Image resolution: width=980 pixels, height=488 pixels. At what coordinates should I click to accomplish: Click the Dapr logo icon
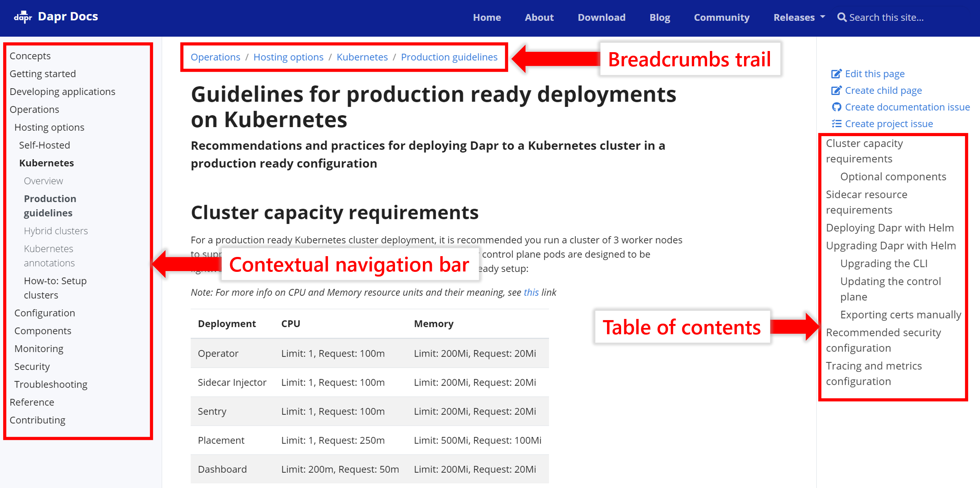click(23, 17)
